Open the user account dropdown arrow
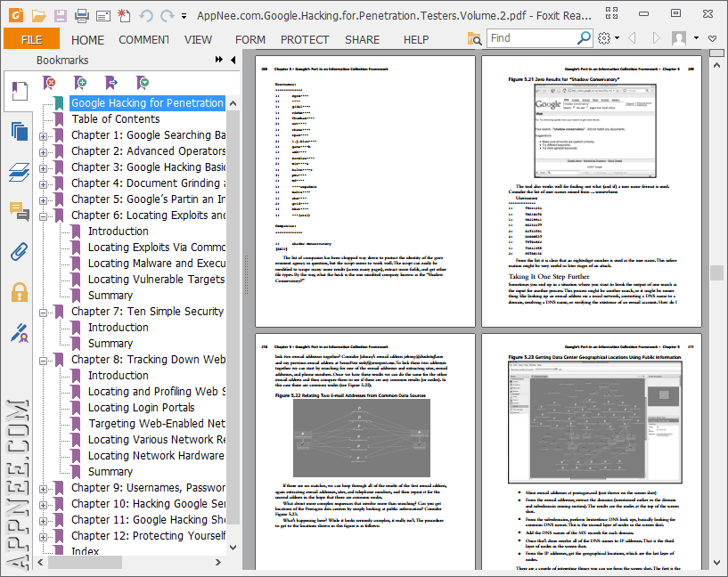This screenshot has width=728, height=577. (696, 38)
